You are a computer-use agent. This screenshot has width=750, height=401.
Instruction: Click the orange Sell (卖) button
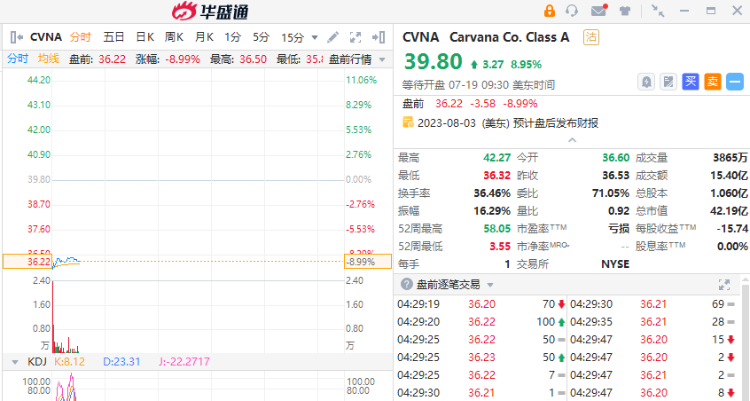713,82
